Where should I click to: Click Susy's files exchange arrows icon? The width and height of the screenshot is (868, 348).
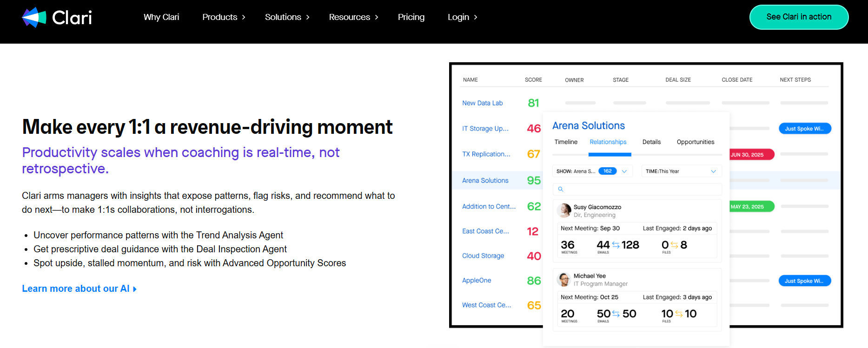[674, 245]
